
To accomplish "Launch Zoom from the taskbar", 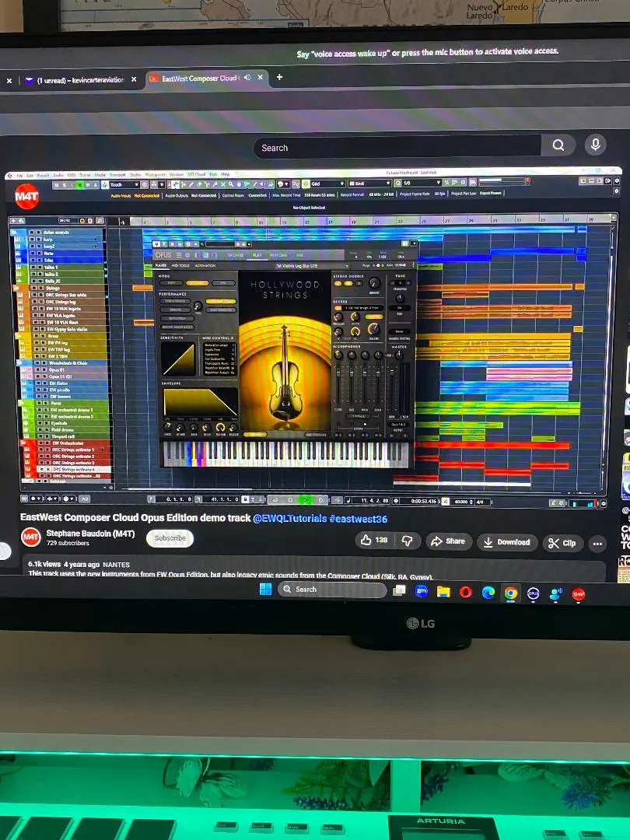I will pyautogui.click(x=422, y=591).
